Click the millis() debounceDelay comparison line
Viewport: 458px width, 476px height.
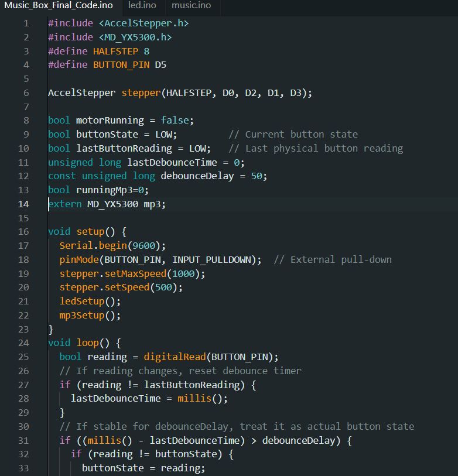(206, 440)
